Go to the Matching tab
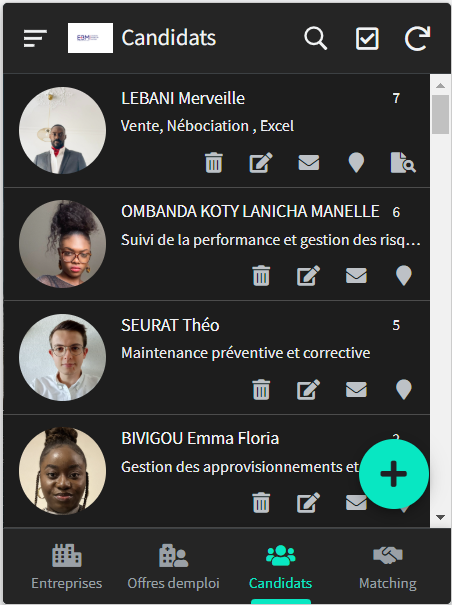Viewport: 452px width, 605px height. (388, 567)
